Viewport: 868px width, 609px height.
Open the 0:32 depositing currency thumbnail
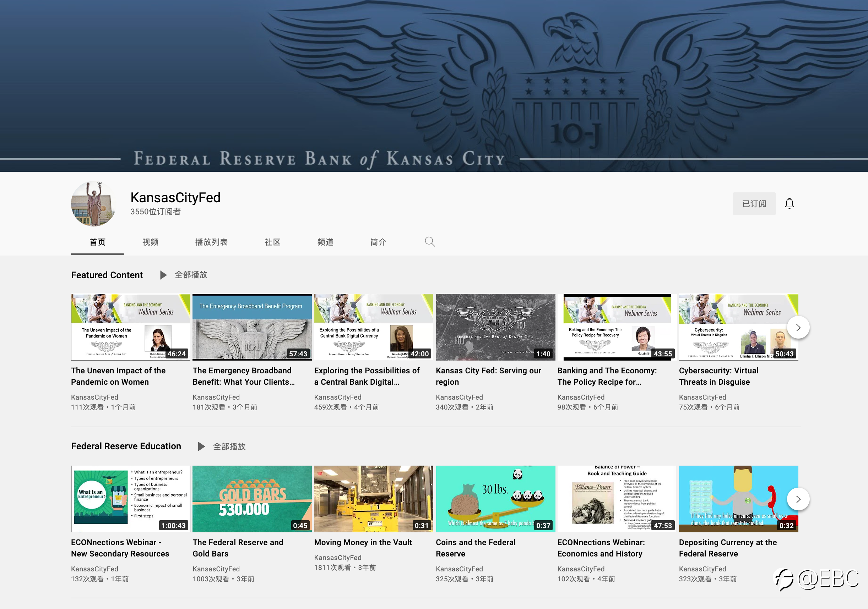pos(738,499)
